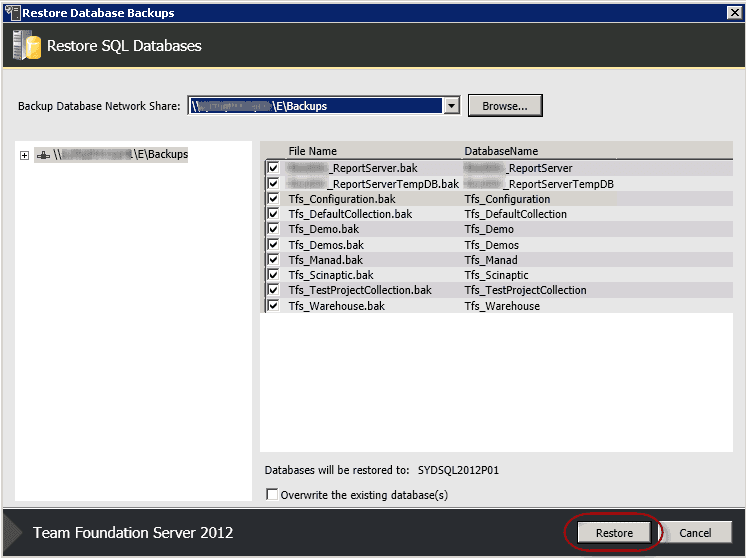Click the window title bar icon
The image size is (746, 558).
click(11, 13)
